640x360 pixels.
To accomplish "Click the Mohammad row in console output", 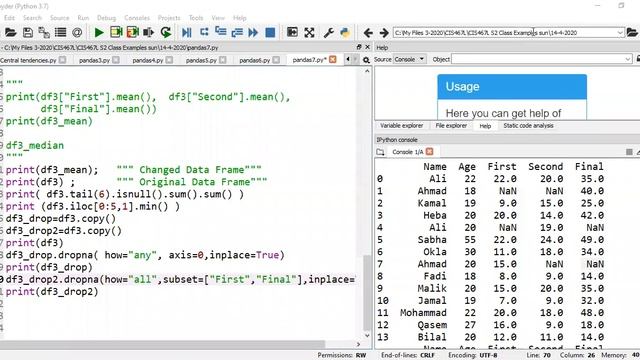I will pyautogui.click(x=490, y=313).
